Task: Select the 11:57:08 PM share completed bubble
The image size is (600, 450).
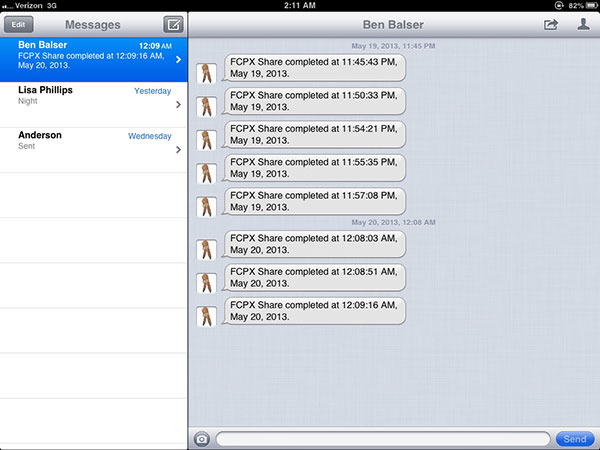Action: 314,201
